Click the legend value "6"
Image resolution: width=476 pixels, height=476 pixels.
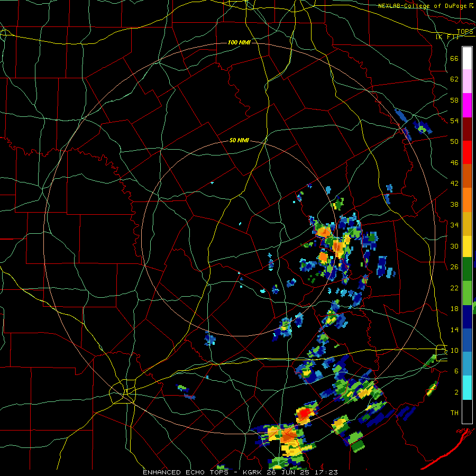point(456,371)
